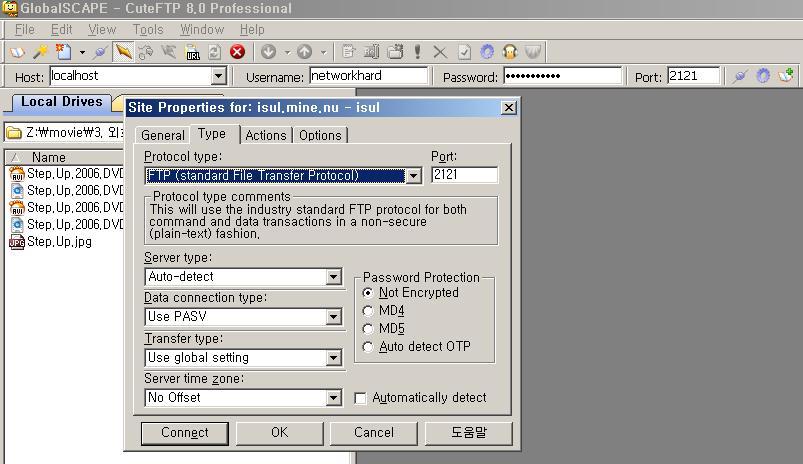
Task: Click the Properties checkmark page icon
Action: (464, 52)
